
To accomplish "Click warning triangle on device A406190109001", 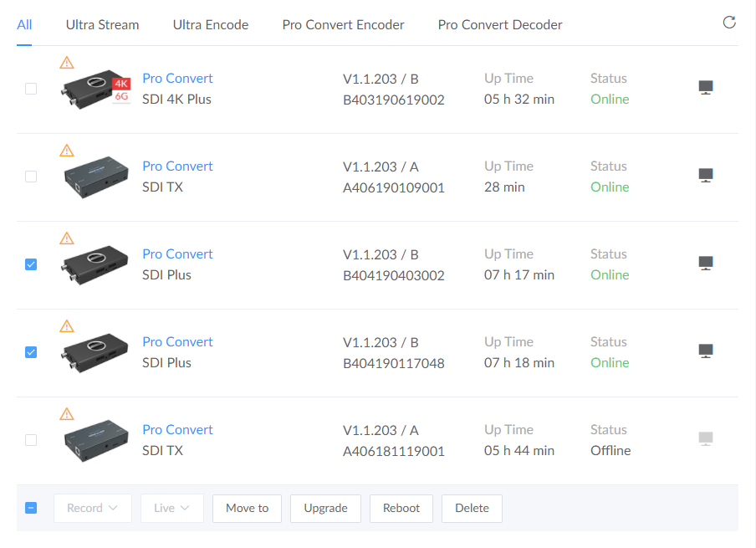I will pyautogui.click(x=67, y=151).
